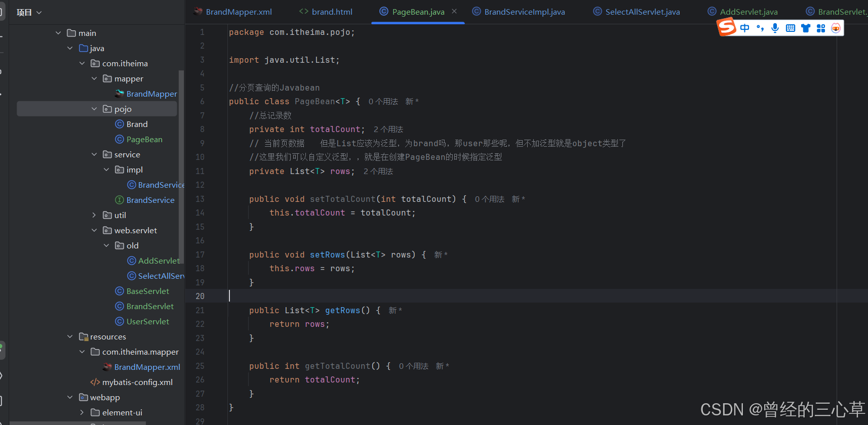Click the BrandMapper interface icon in the mapper folder
This screenshot has width=868, height=425.
pyautogui.click(x=120, y=94)
